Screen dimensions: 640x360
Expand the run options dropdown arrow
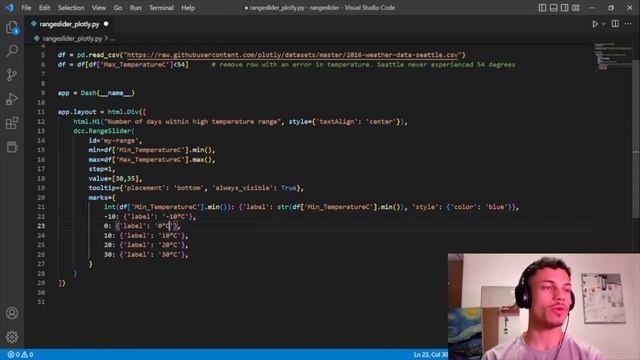click(x=604, y=24)
